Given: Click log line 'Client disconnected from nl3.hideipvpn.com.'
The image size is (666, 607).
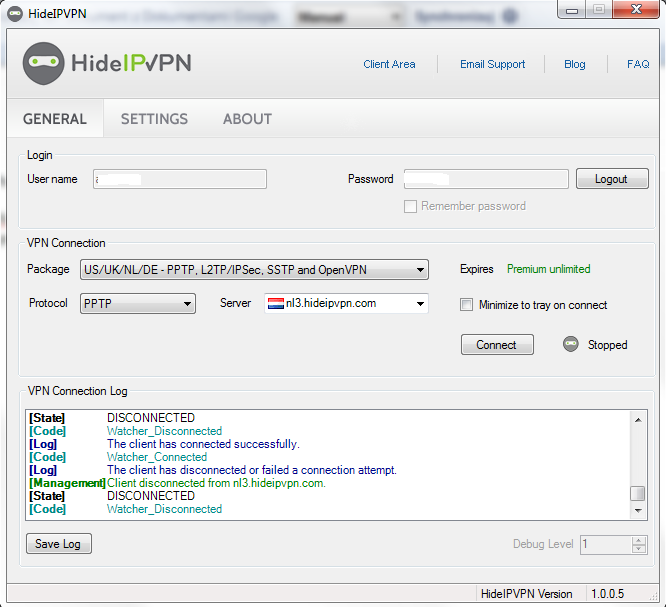Looking at the screenshot, I should (216, 483).
